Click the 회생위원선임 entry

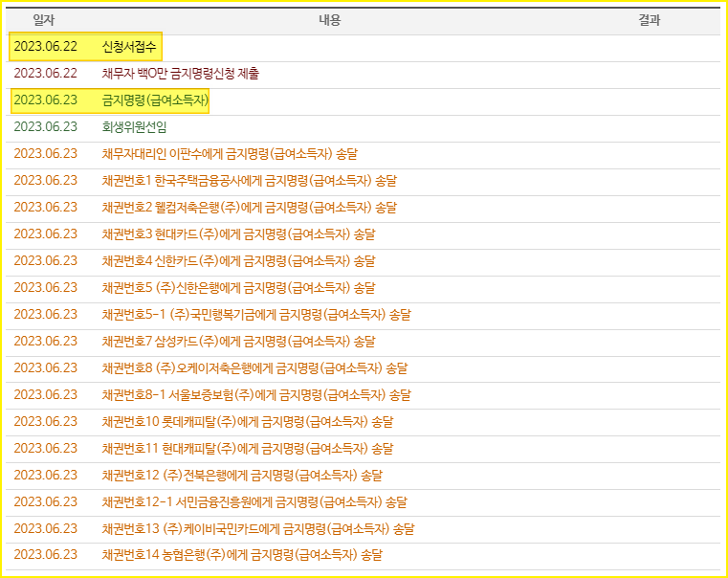(x=134, y=126)
